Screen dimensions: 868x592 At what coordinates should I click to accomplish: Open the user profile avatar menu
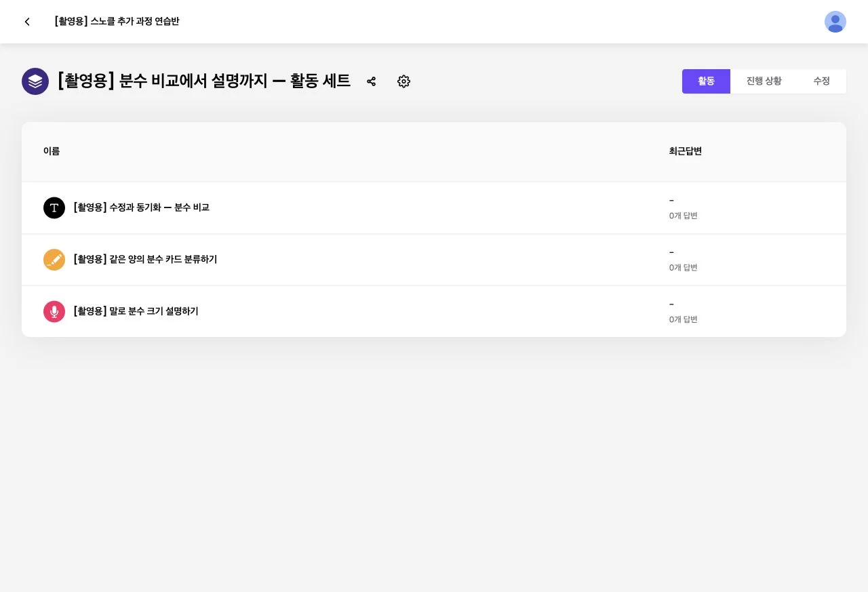[x=835, y=22]
